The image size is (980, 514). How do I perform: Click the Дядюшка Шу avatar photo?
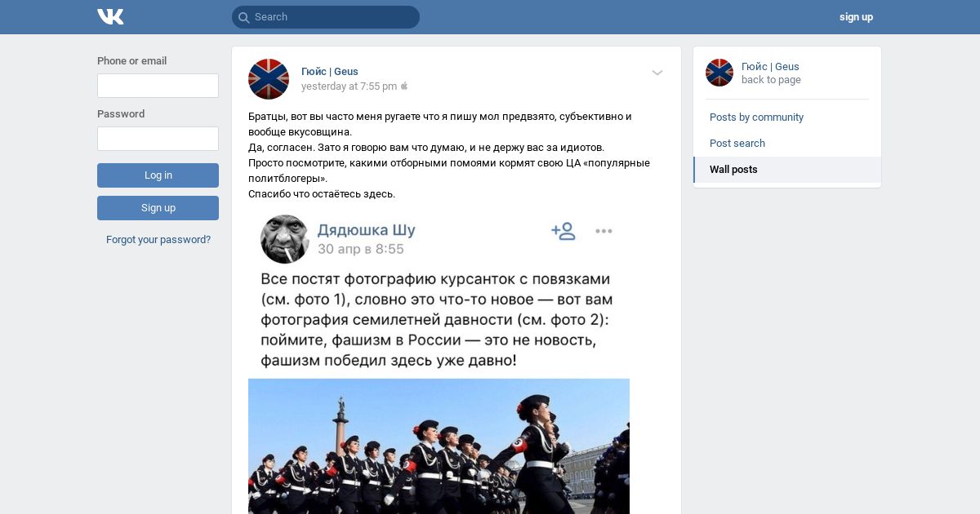[x=284, y=239]
